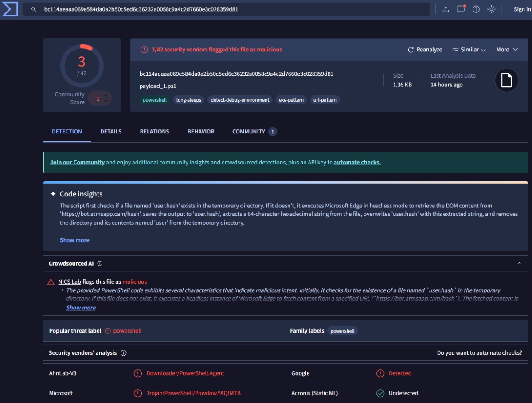Click the upload file icon in the top bar
Viewport: 532px width, 403px height.
446,9
